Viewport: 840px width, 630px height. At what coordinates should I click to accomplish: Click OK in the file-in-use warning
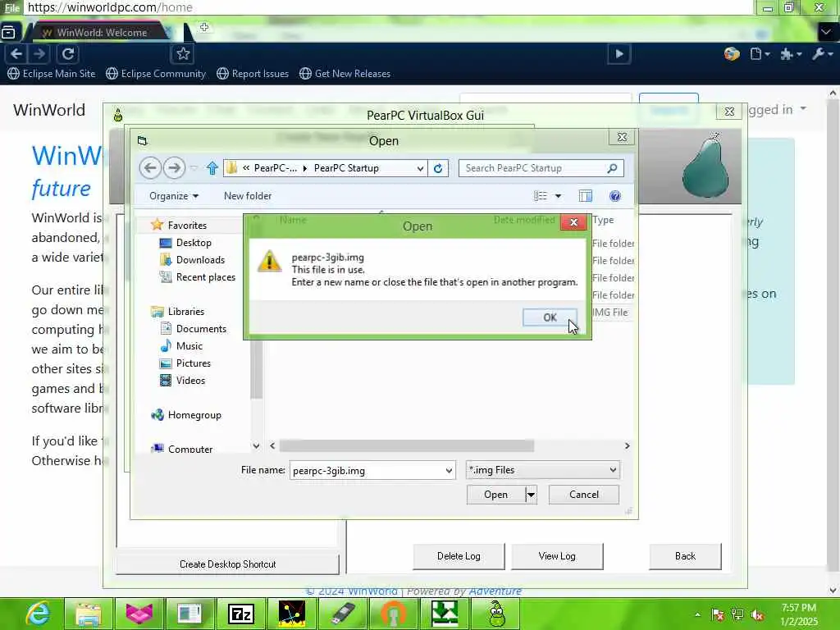click(550, 317)
